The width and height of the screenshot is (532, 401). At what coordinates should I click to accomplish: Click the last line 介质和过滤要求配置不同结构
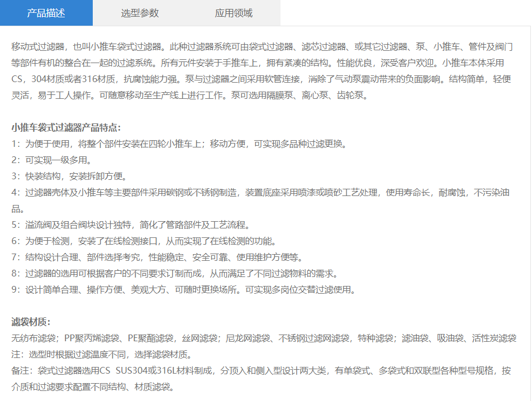coord(94,387)
